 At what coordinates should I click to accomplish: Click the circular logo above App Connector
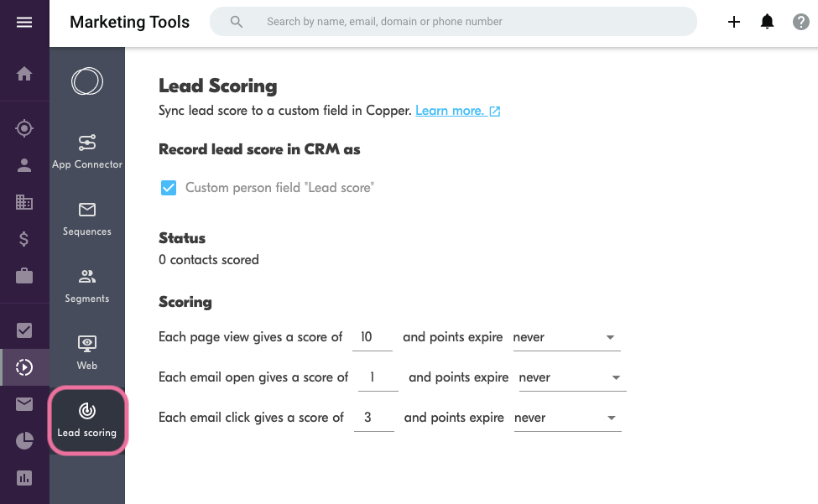[x=87, y=81]
